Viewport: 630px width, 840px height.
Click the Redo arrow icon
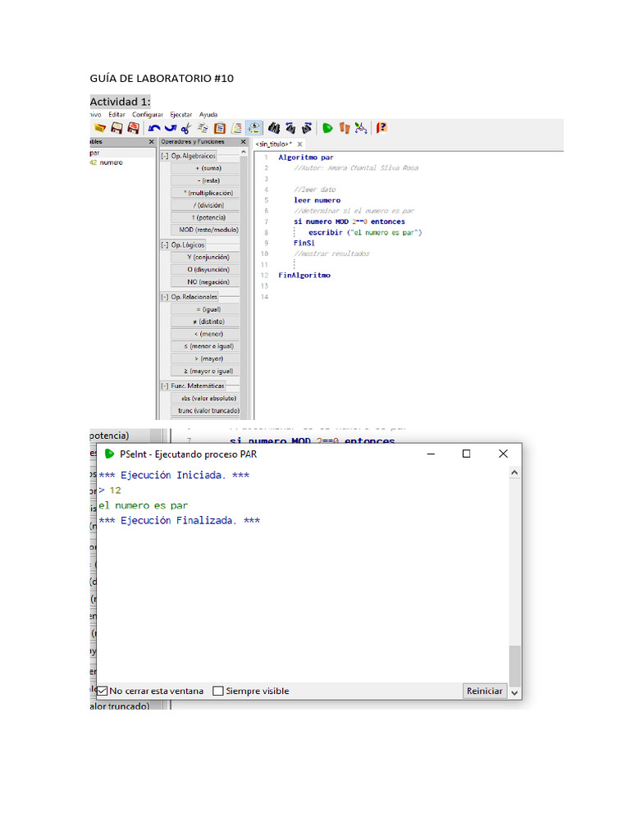(170, 128)
